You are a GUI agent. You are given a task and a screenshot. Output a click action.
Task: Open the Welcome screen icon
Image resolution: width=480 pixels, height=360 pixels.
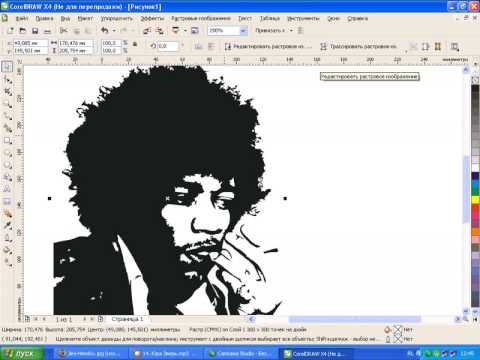coord(195,31)
